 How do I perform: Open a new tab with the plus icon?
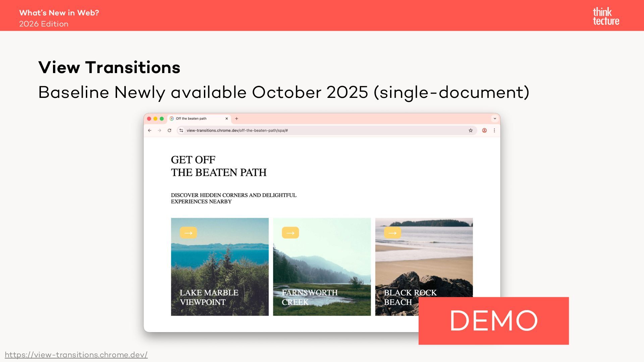[x=236, y=118]
